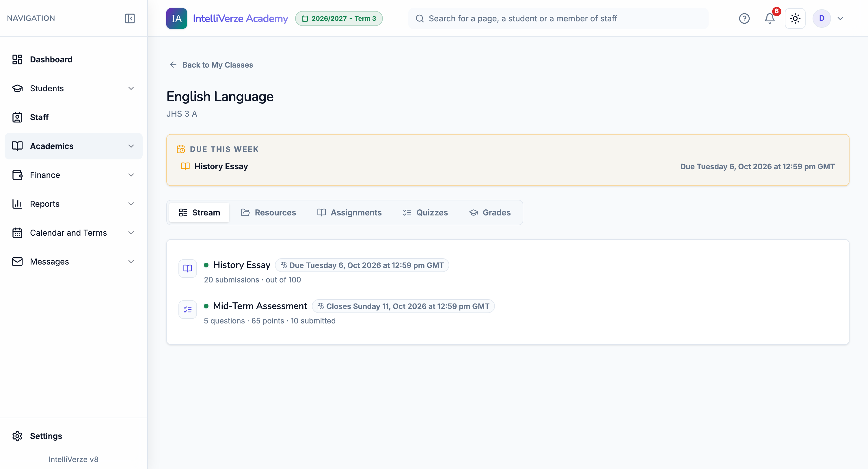Click the Messages envelope icon

pos(17,261)
